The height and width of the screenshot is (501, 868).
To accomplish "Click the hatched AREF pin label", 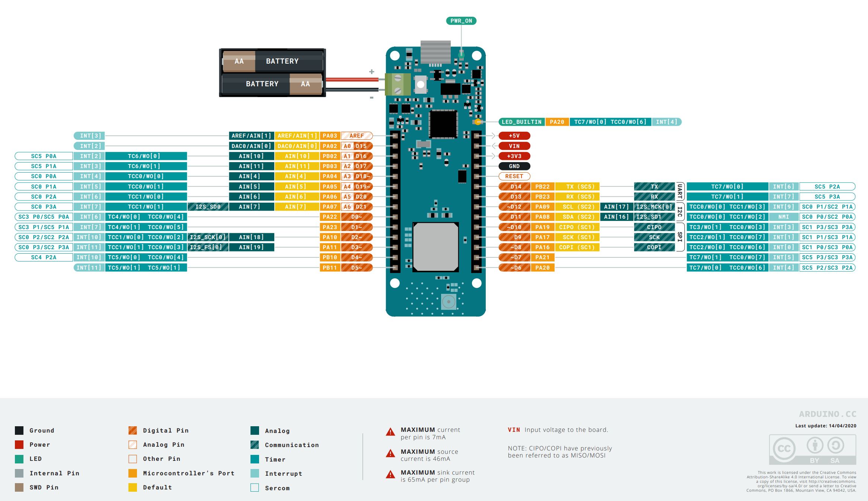I will click(357, 136).
